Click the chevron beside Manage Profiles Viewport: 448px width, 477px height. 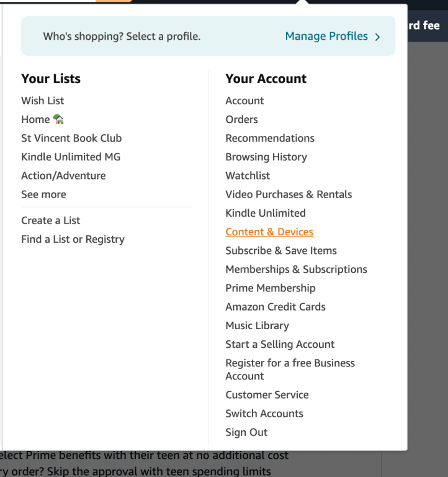pos(377,37)
